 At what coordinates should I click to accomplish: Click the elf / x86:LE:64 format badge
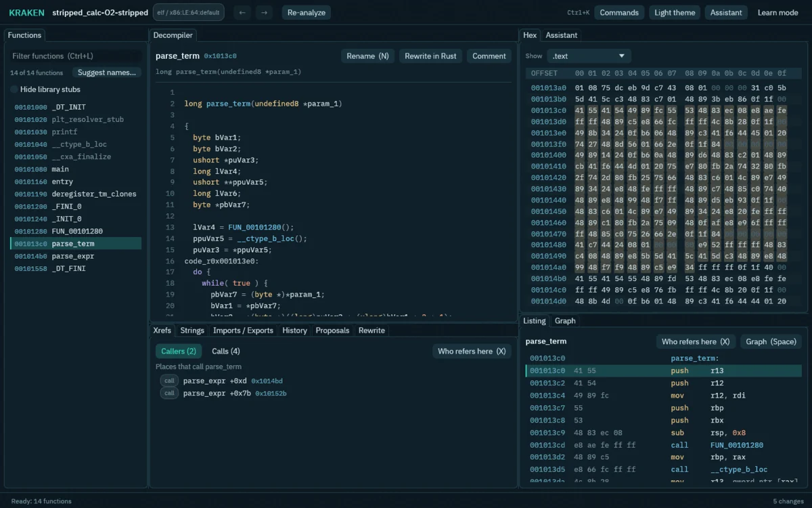[188, 12]
